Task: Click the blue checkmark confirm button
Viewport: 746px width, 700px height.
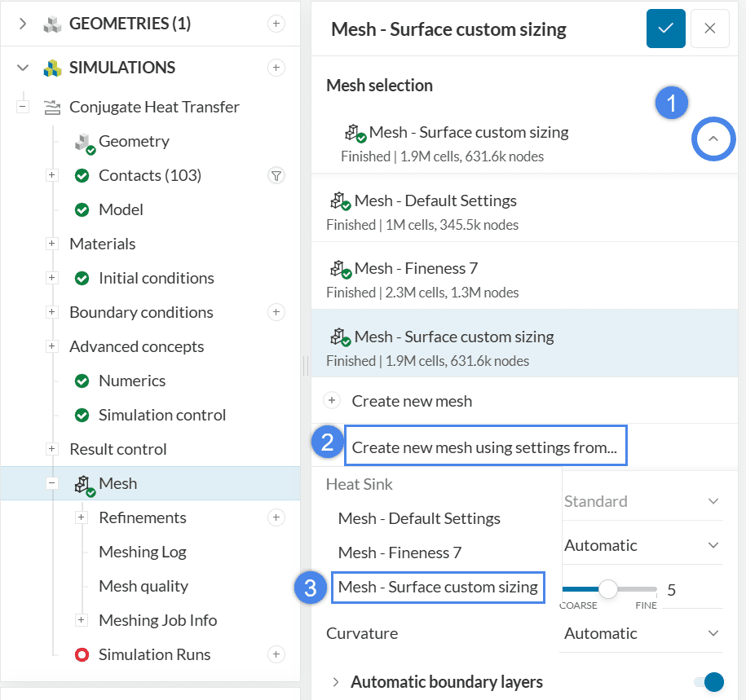Action: coord(665,29)
